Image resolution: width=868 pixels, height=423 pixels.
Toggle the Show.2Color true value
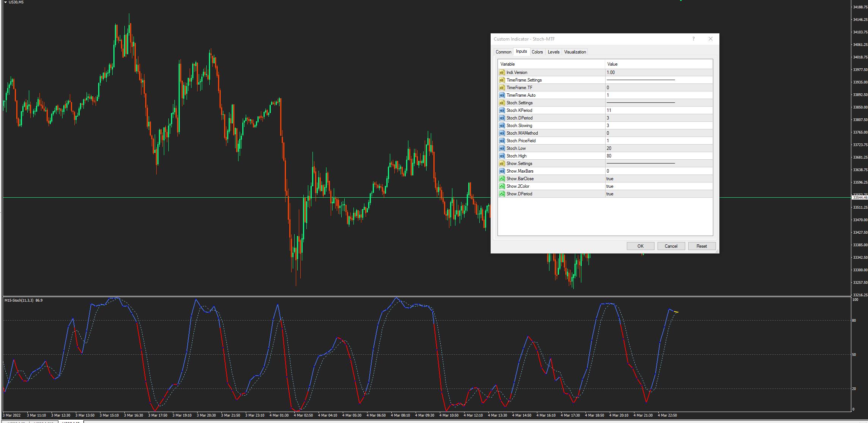point(610,186)
